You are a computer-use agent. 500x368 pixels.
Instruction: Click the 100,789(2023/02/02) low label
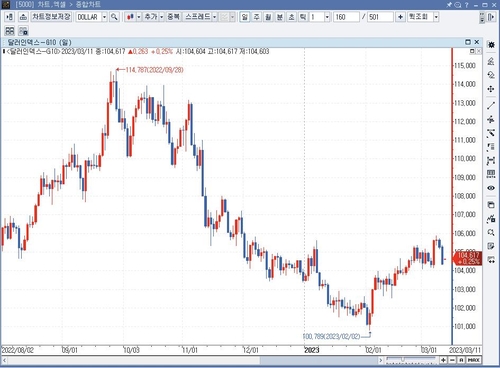tap(331, 336)
